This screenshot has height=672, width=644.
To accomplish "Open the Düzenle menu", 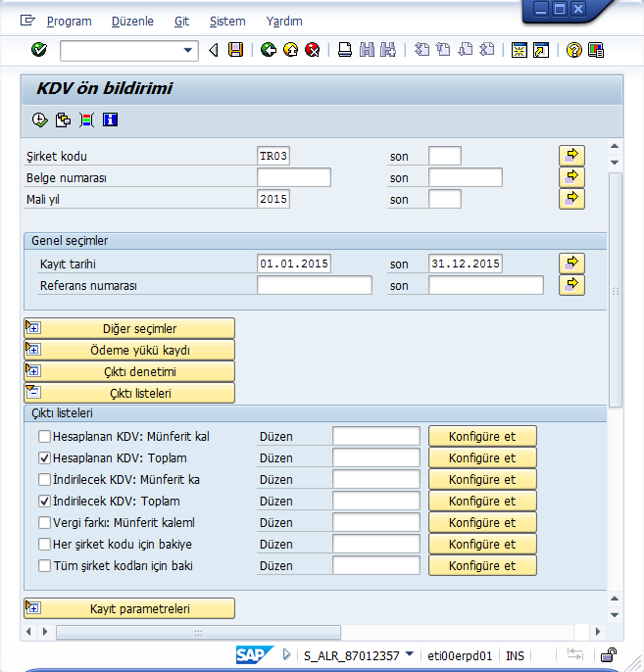I will 132,21.
